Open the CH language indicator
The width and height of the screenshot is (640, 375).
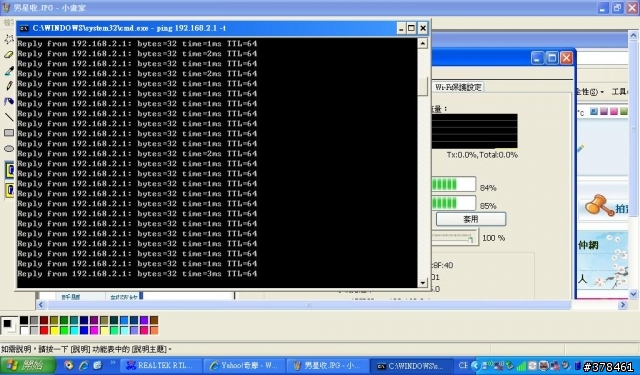463,366
